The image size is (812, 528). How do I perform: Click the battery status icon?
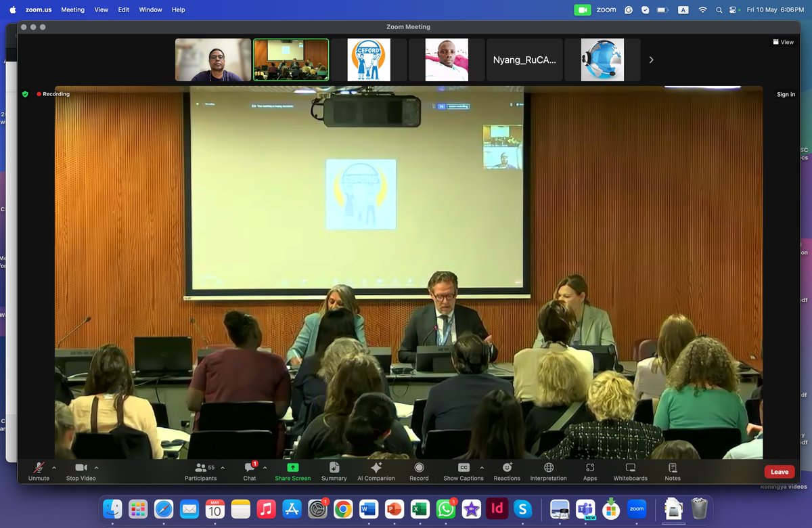pyautogui.click(x=662, y=9)
